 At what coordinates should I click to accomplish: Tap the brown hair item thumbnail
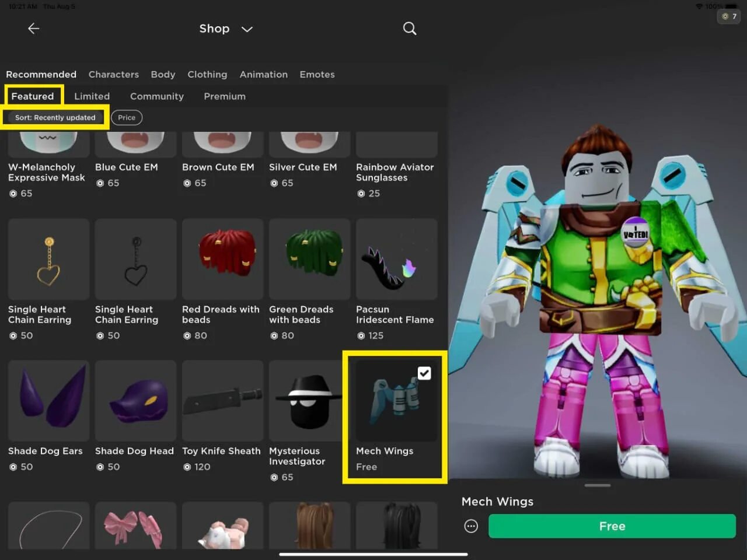coord(310,525)
